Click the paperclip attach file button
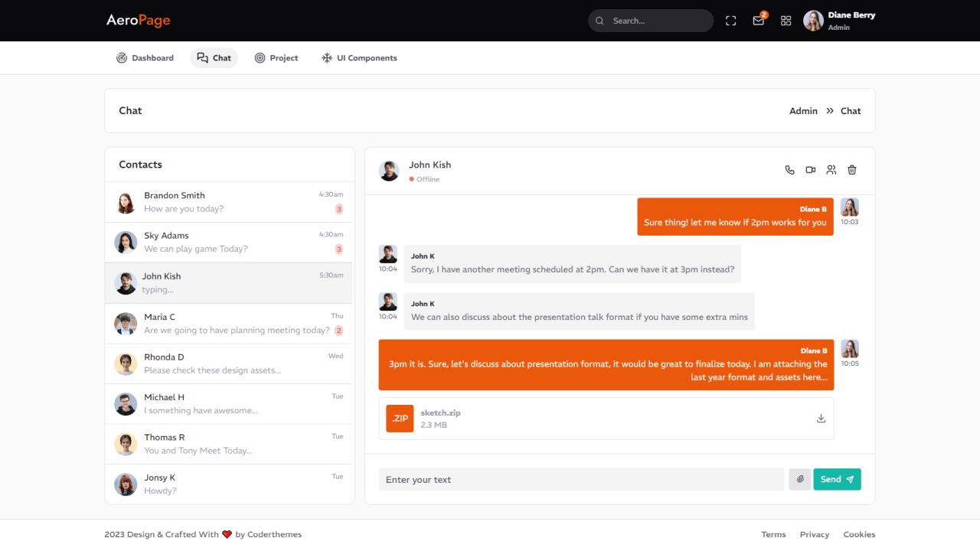The width and height of the screenshot is (980, 551). pyautogui.click(x=799, y=479)
